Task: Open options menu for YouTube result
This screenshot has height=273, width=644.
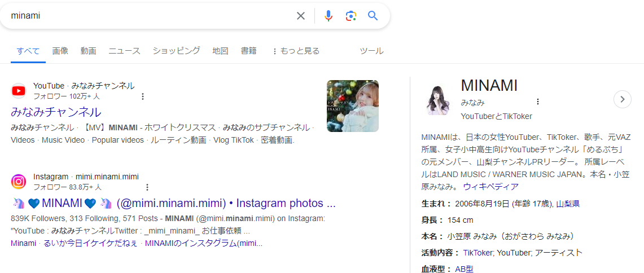Action: coord(143,96)
